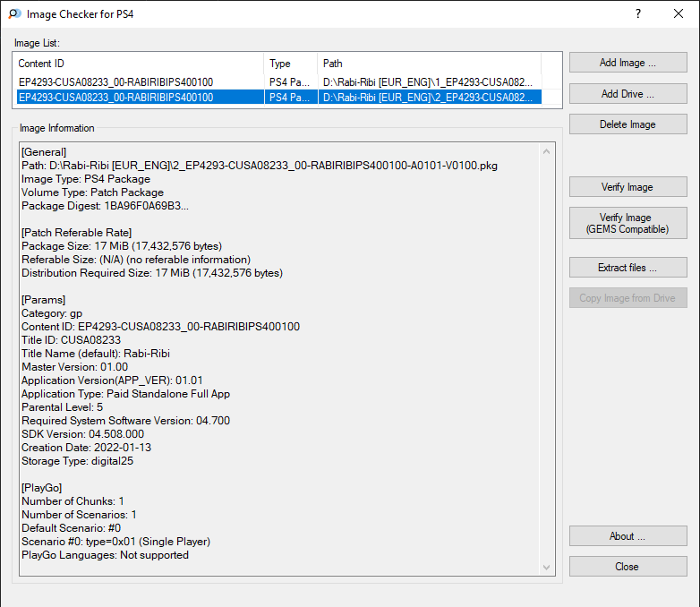Select the row with path 1_EP4293-CUSA082...
The width and height of the screenshot is (700, 607).
click(279, 82)
